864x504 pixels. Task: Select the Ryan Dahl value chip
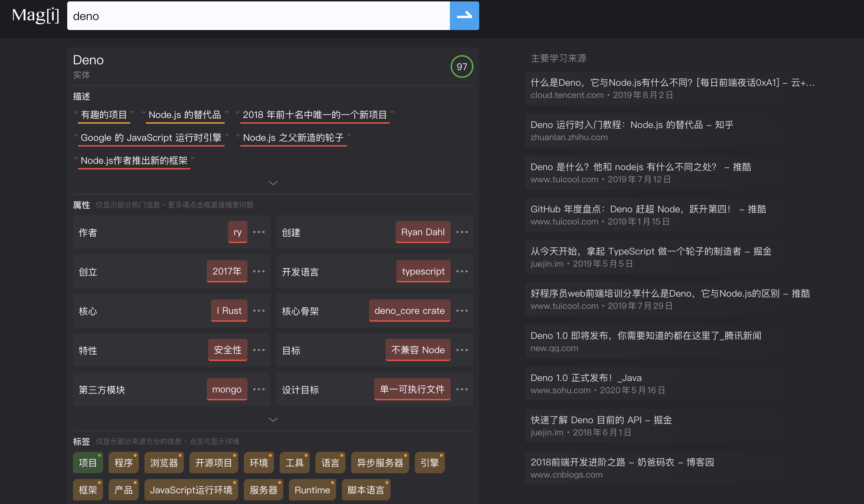(422, 232)
